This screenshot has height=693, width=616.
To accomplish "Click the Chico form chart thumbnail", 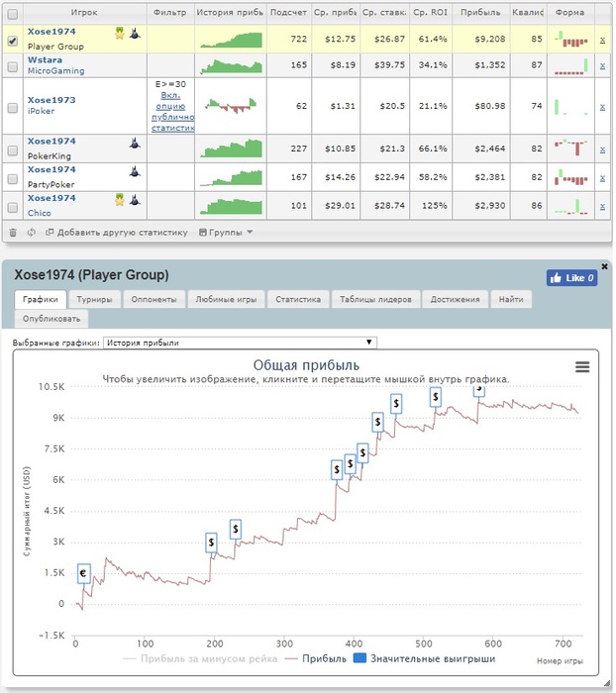I will (x=570, y=206).
